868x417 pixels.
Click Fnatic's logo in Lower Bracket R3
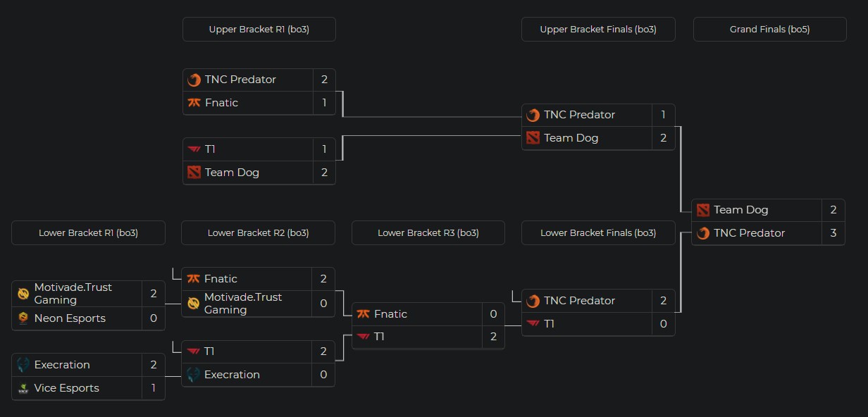tap(364, 314)
